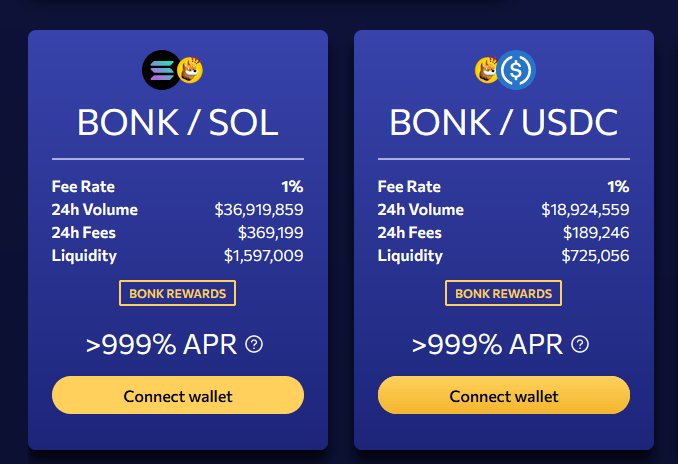Click >999% APR text in BONK/SOL card
Image resolution: width=678 pixels, height=464 pixels.
click(x=162, y=345)
